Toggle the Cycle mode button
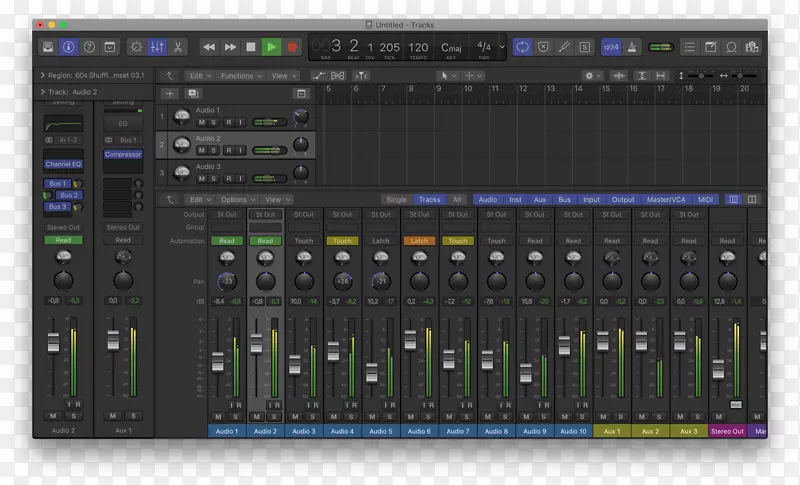The image size is (800, 485). [522, 47]
